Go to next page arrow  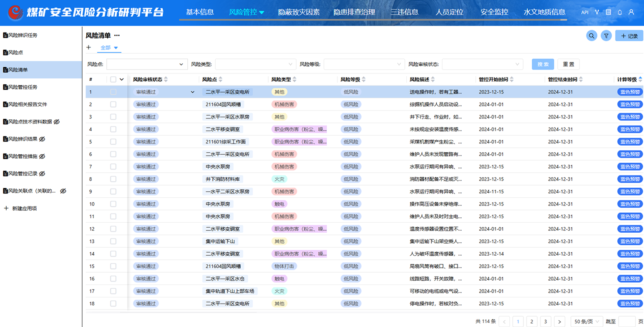click(x=559, y=321)
